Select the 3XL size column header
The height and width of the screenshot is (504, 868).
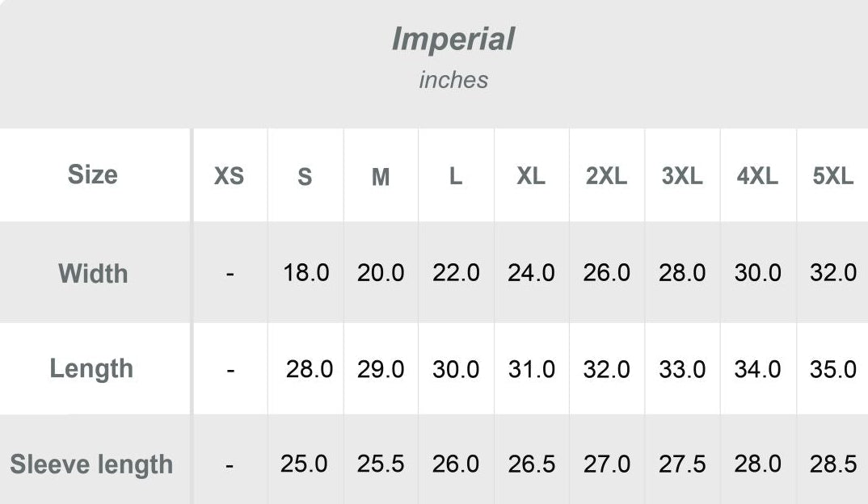[x=682, y=176]
